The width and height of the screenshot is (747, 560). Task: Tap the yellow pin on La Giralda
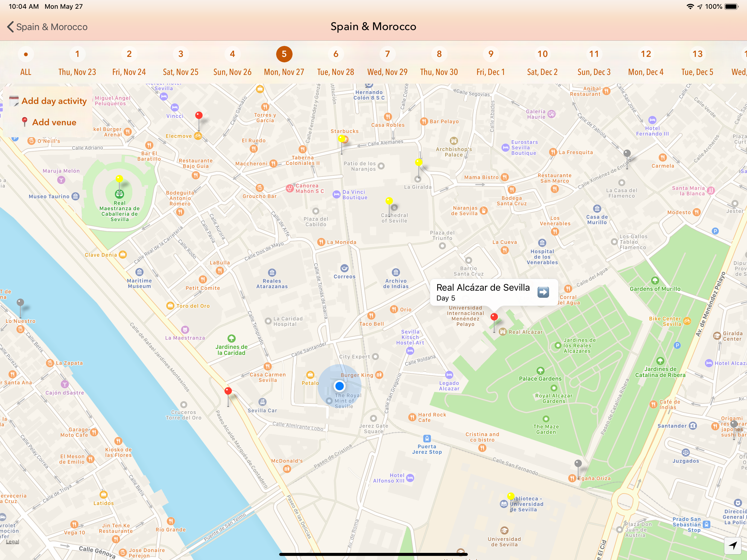tap(419, 163)
